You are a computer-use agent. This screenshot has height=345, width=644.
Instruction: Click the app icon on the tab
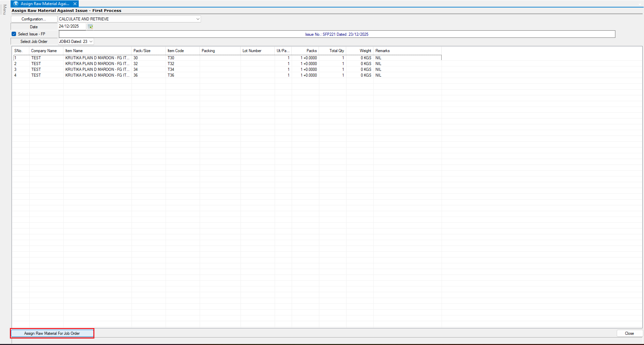click(16, 4)
